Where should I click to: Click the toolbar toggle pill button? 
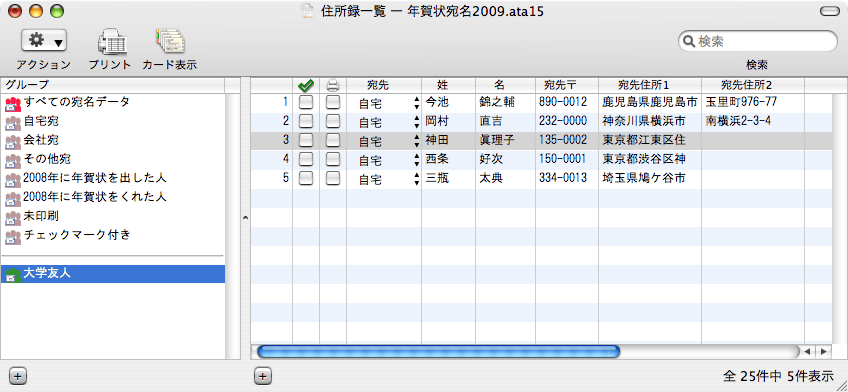[830, 11]
